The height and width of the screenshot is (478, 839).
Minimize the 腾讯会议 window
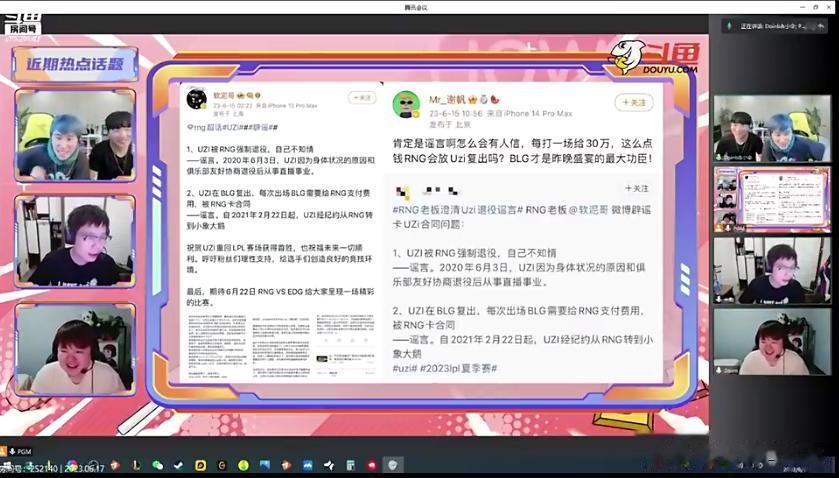pyautogui.click(x=804, y=7)
